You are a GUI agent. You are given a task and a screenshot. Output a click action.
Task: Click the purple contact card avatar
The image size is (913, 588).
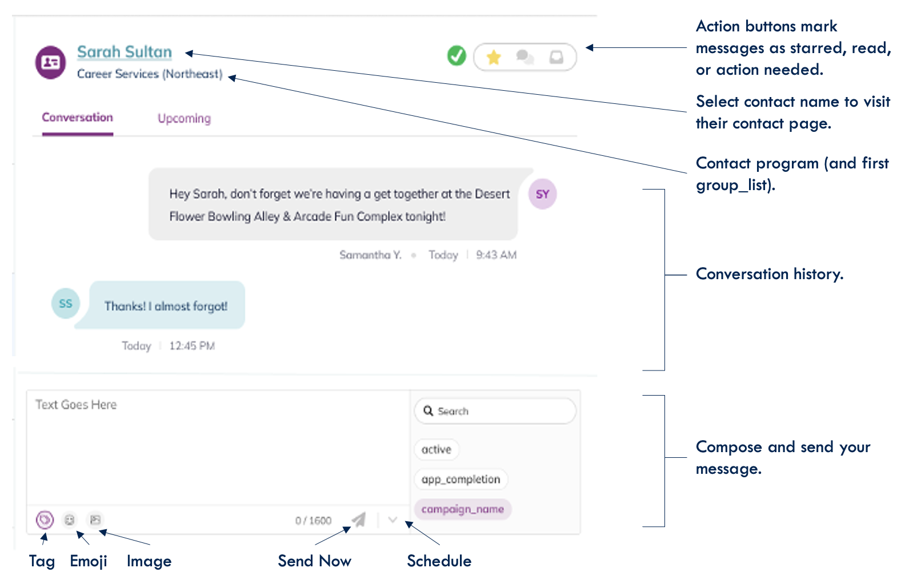51,62
